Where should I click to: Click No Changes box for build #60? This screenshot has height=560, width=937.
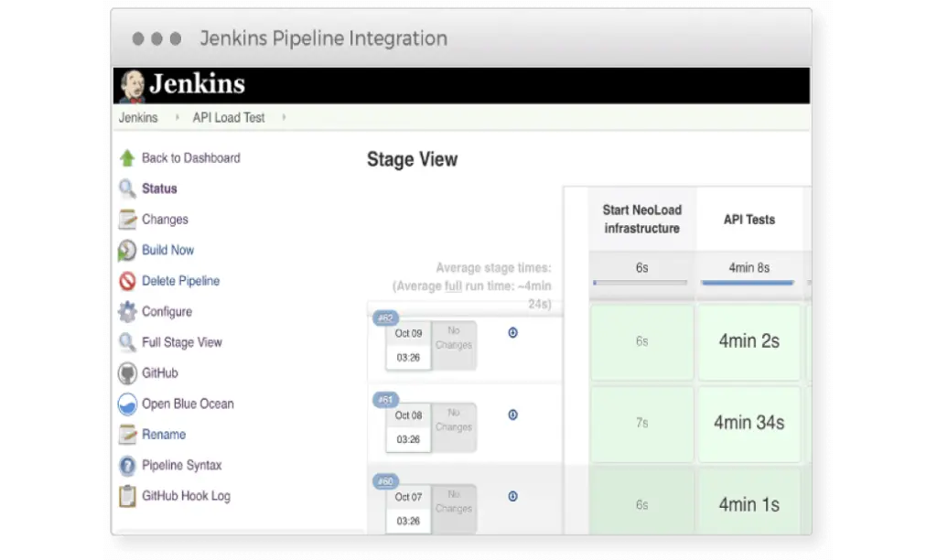pyautogui.click(x=454, y=509)
